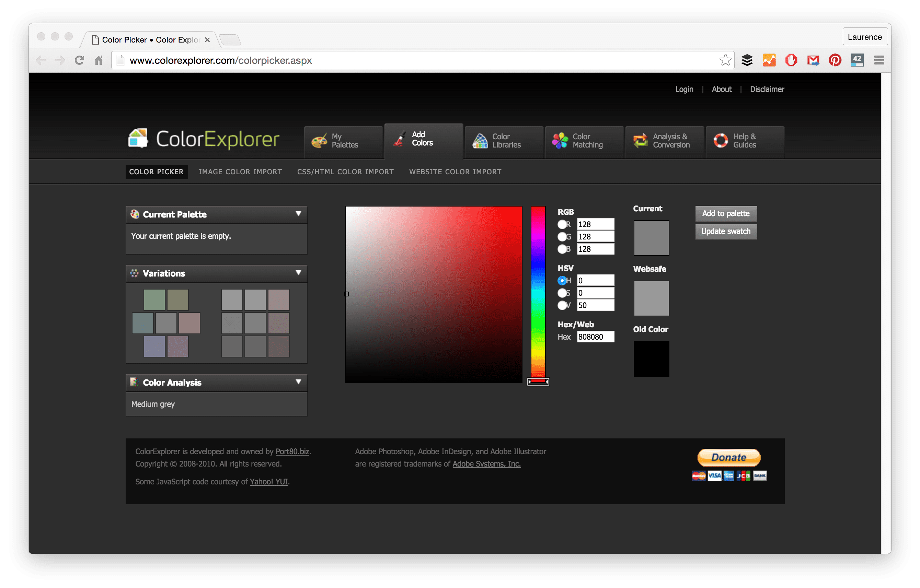Image resolution: width=920 pixels, height=588 pixels.
Task: Switch to the Image Color Import tab
Action: pyautogui.click(x=240, y=172)
